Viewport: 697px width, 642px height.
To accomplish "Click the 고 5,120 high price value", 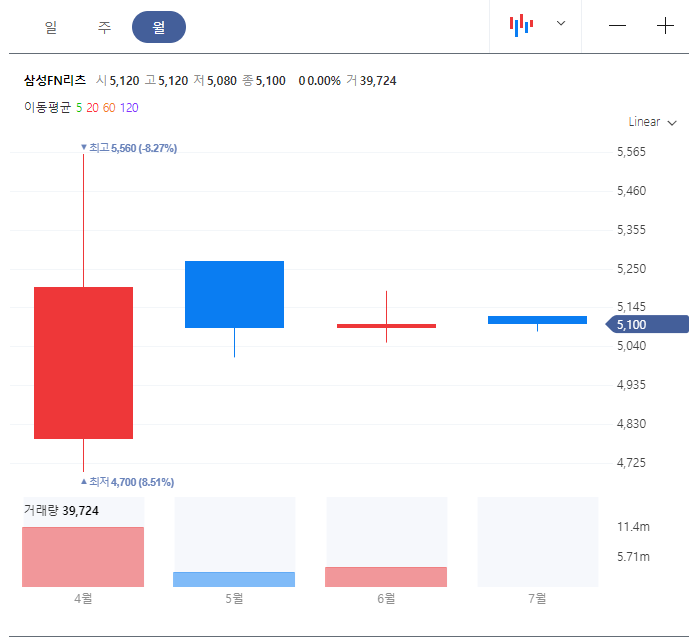I will [167, 80].
